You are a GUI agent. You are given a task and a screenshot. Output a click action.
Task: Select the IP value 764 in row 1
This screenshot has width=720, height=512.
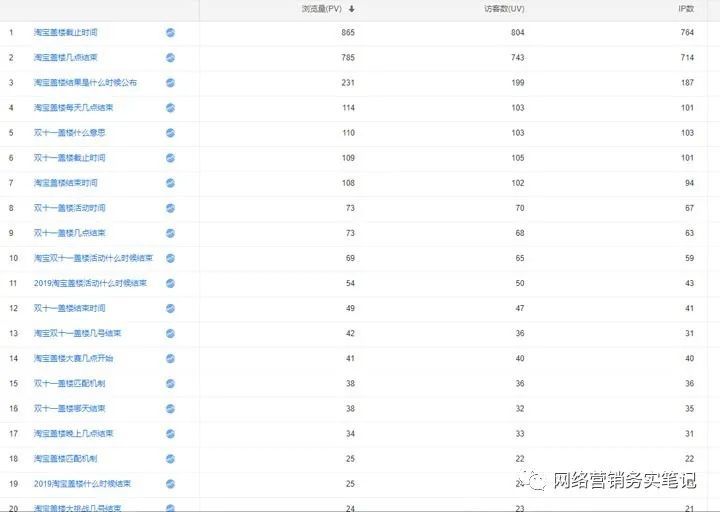(x=687, y=33)
